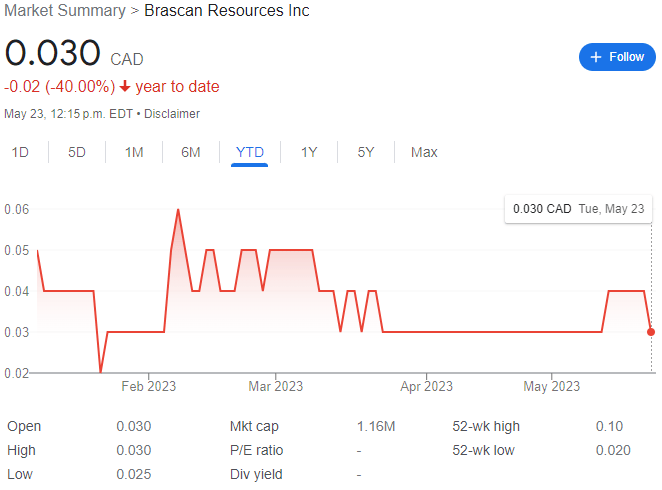
Task: Click the 0.06 peak of the price line
Action: point(178,210)
